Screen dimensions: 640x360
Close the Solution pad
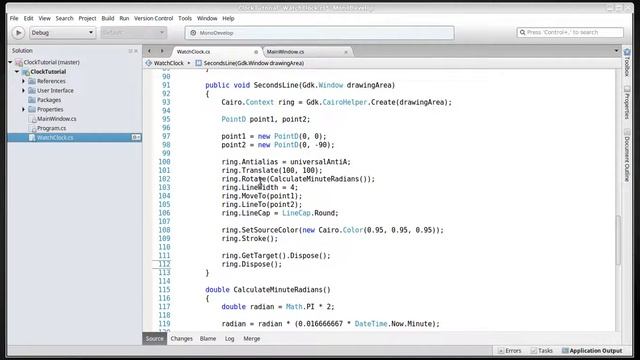pyautogui.click(x=136, y=51)
